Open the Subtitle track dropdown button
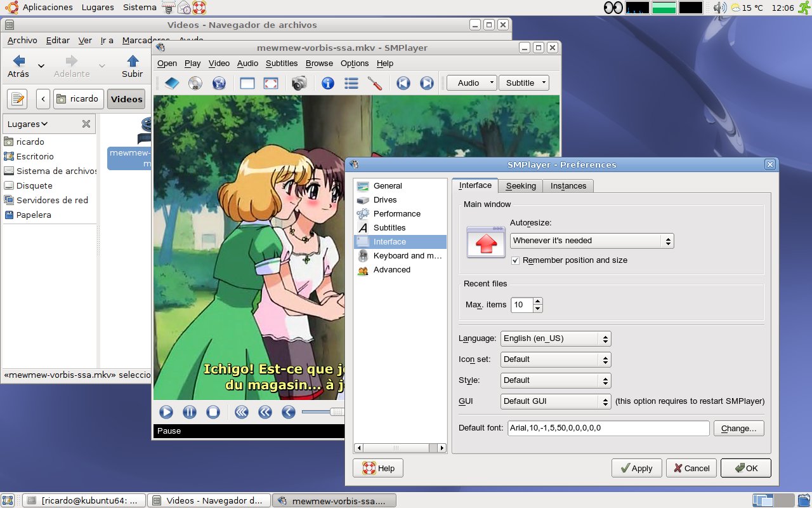812x508 pixels. tap(523, 83)
